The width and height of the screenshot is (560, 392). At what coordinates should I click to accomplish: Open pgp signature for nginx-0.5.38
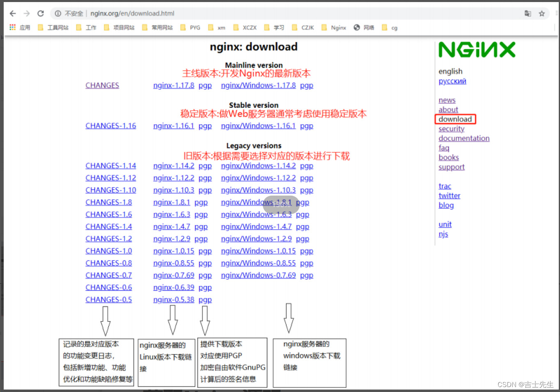pyautogui.click(x=205, y=300)
